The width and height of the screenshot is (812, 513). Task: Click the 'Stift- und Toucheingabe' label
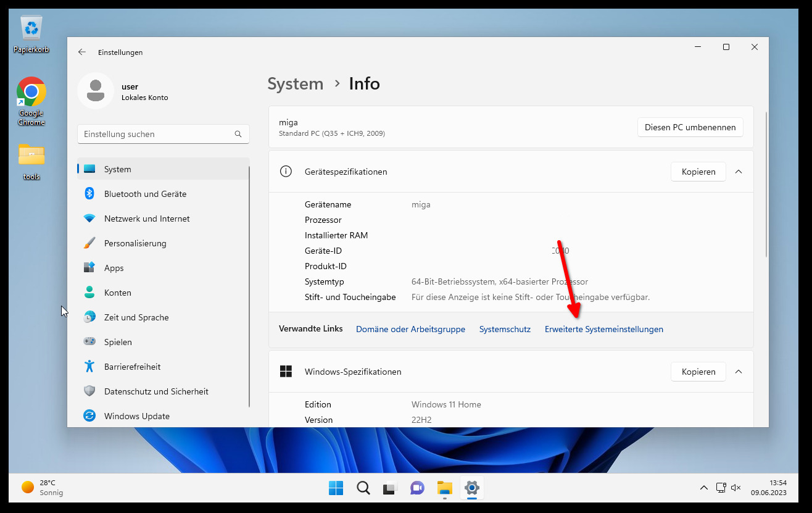(350, 297)
